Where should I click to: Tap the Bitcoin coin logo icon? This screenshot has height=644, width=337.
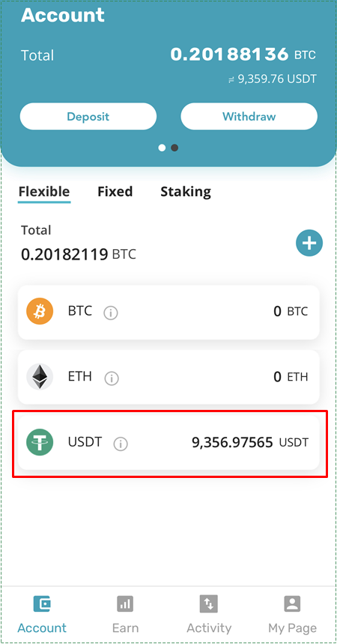[40, 312]
